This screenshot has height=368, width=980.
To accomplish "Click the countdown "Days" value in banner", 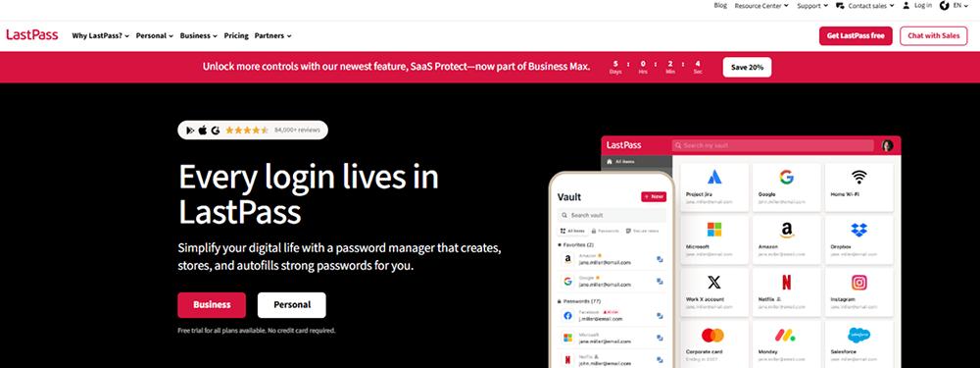I will tap(615, 63).
